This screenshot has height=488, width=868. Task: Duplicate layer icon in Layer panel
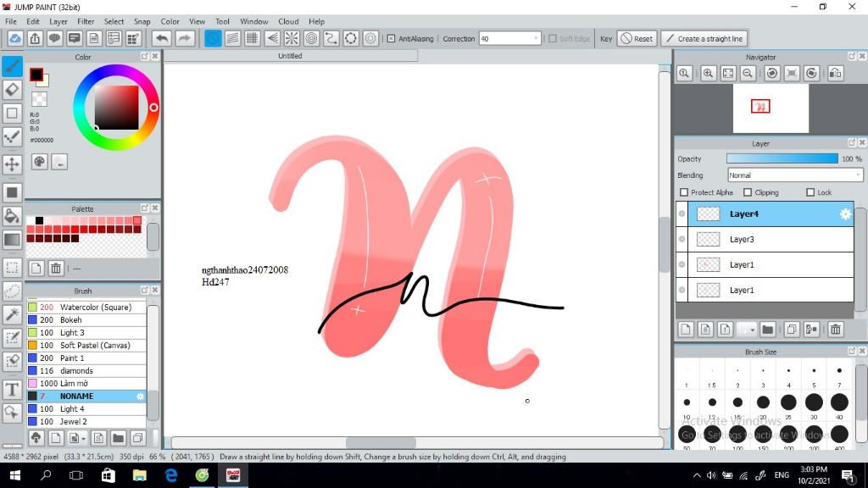click(792, 330)
